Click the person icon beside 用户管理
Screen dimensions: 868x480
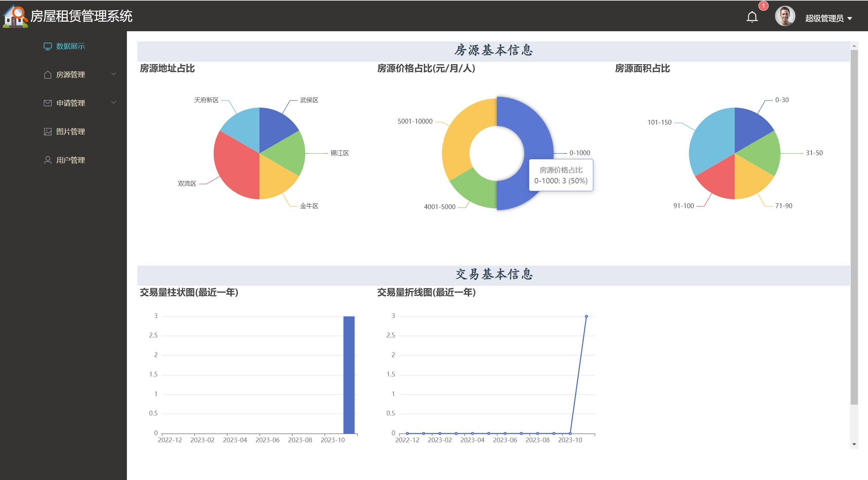(x=47, y=160)
